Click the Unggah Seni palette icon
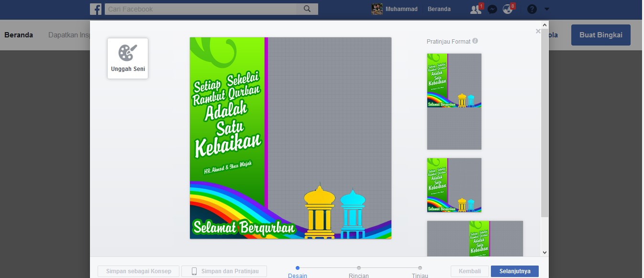Screen dimensions: 644x278 (127, 52)
